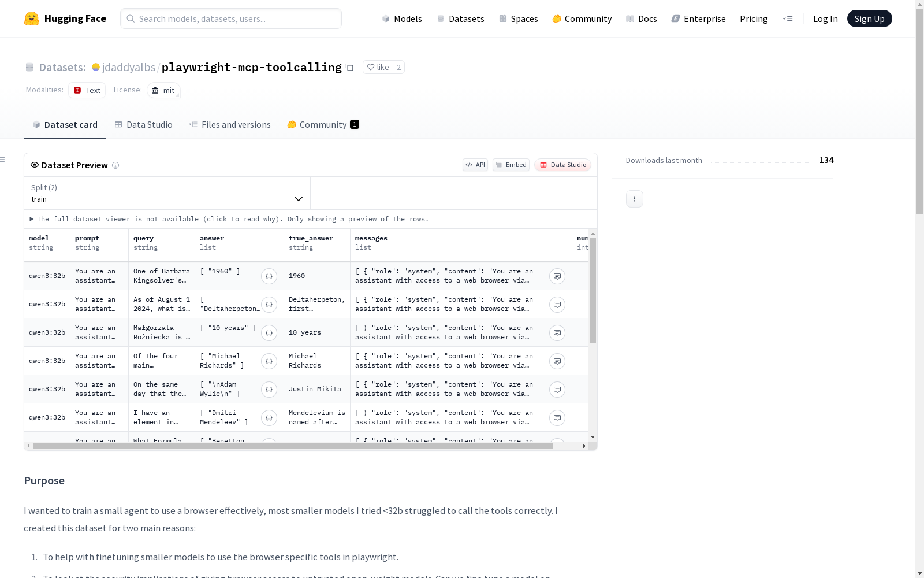Open the jdaddyalbs user profile avatar

tap(96, 67)
